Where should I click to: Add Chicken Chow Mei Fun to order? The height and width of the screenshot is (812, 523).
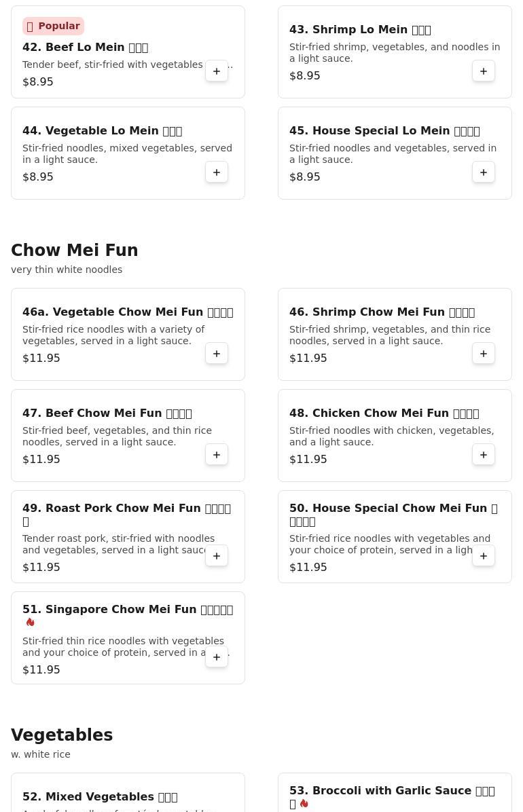coord(483,454)
